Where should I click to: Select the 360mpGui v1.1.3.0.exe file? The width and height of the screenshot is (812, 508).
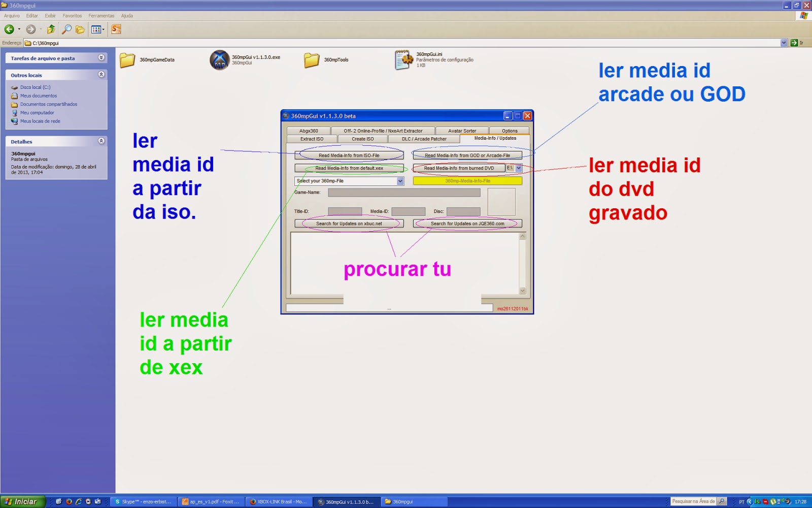[x=245, y=60]
